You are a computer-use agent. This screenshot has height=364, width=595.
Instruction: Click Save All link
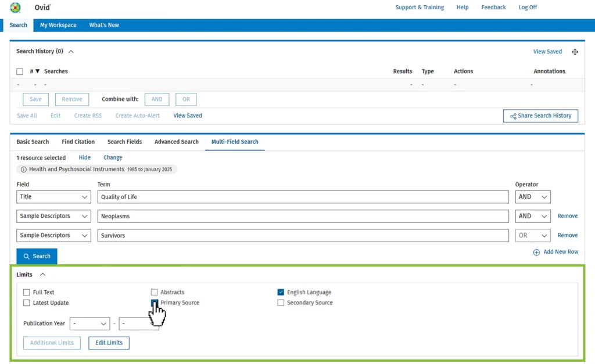click(27, 116)
